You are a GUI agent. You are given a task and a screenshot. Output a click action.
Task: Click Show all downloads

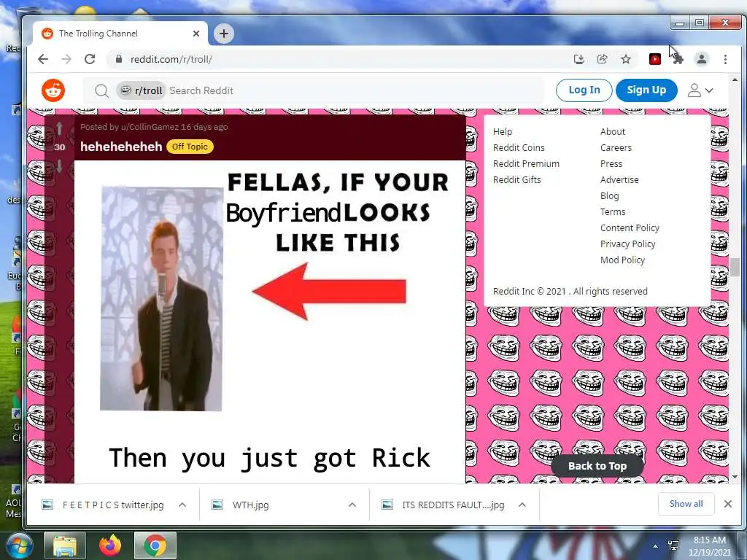tap(686, 504)
